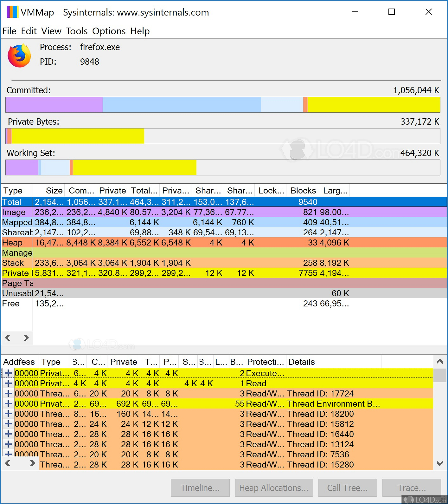Expand the Thread Environment Block row

tap(9, 403)
